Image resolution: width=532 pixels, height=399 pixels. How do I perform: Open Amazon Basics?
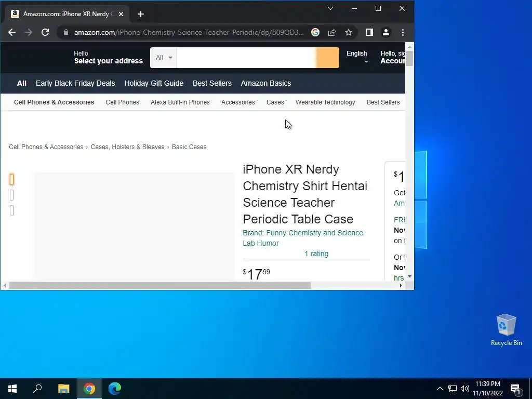(x=266, y=83)
